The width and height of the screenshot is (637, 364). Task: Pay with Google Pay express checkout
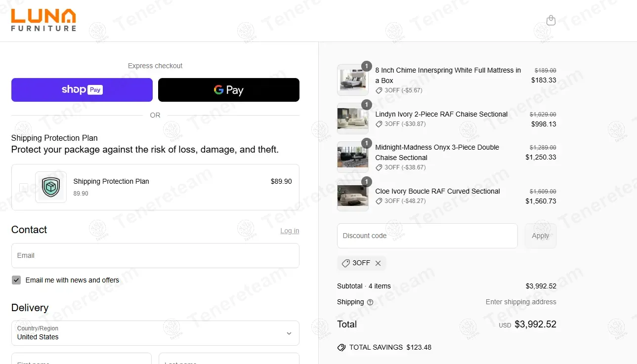(x=228, y=90)
